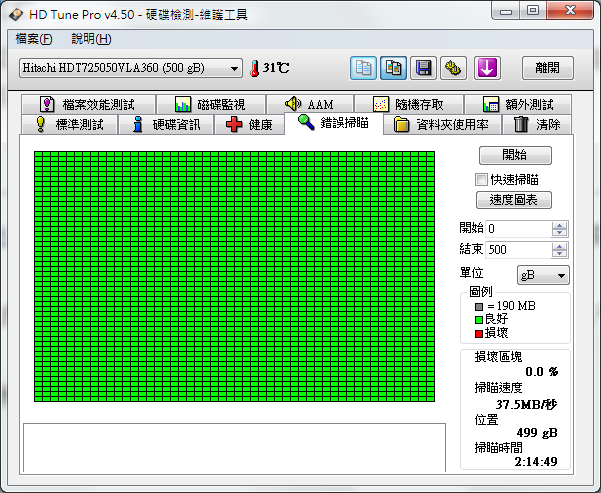Increase the 結束 value with up arrow
Screen dimensions: 601x493
560,246
